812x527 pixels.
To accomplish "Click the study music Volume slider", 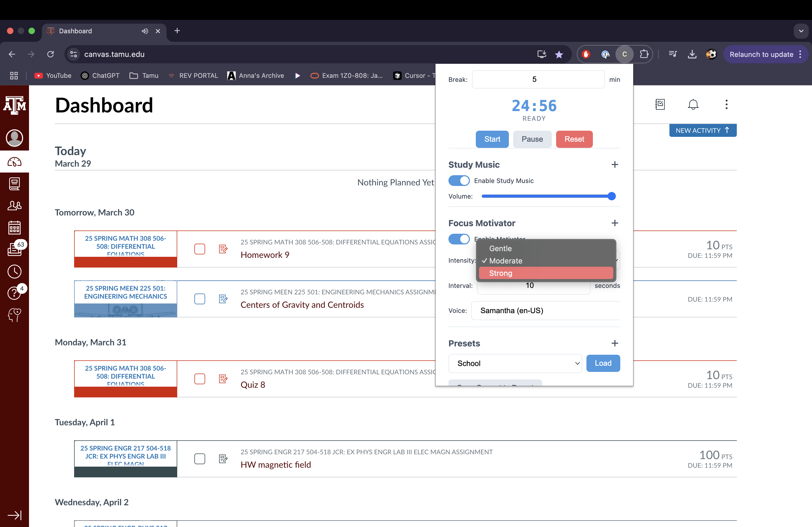I will click(546, 196).
